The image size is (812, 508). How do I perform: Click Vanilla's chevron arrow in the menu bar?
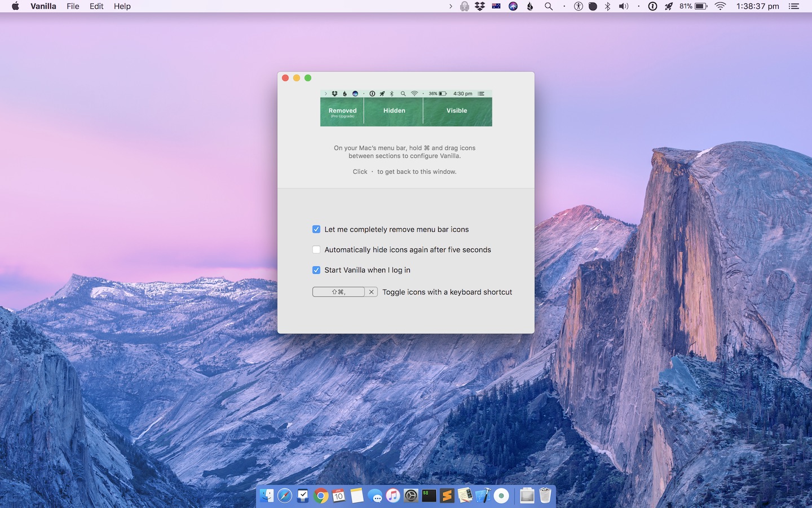click(x=450, y=6)
